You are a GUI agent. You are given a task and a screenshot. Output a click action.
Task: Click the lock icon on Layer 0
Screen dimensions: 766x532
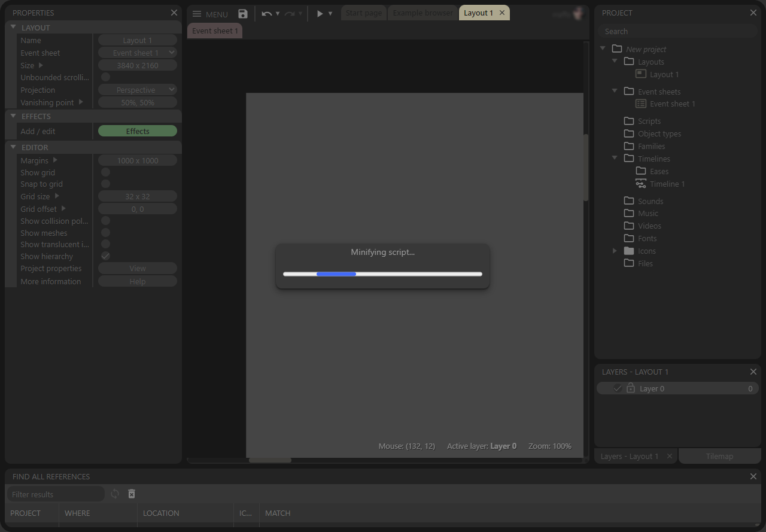630,388
